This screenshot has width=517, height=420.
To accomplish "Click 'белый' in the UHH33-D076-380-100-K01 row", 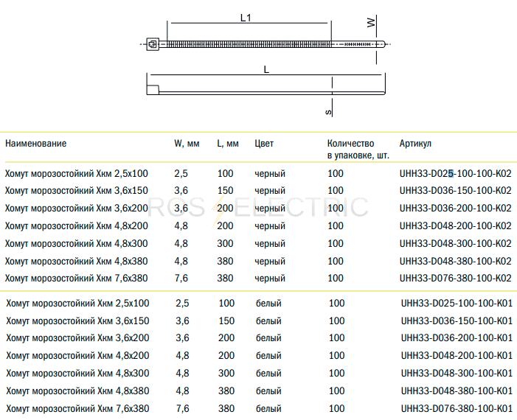I will pyautogui.click(x=268, y=409).
